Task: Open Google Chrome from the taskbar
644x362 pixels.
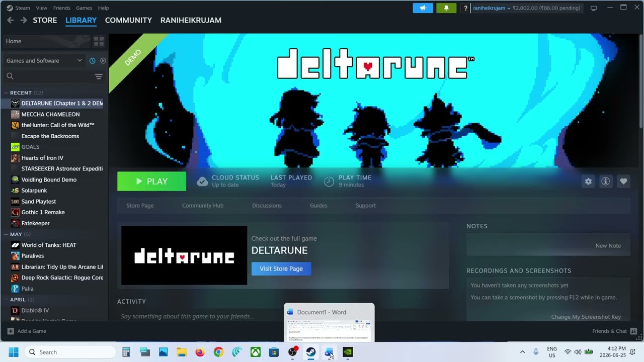Action: [x=218, y=352]
